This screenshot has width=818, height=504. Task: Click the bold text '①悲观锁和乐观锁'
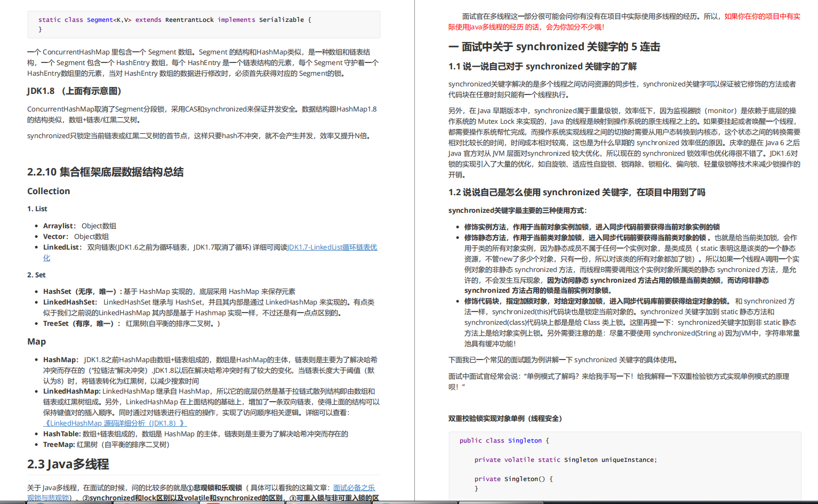214,488
